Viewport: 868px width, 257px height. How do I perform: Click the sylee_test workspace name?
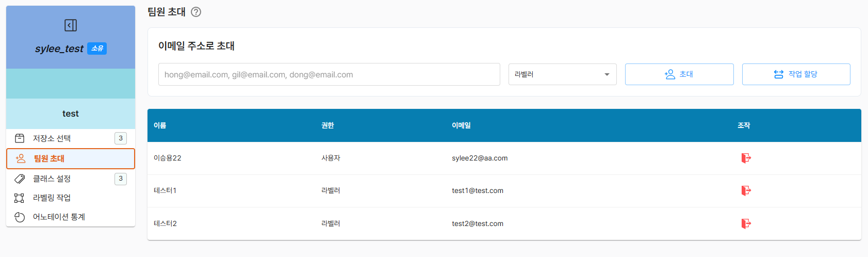pyautogui.click(x=59, y=49)
